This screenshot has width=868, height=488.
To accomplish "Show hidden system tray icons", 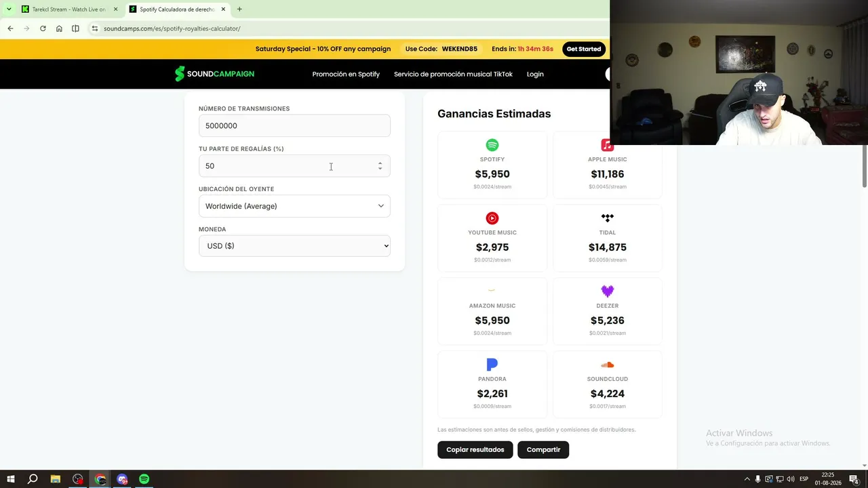I will pos(747,479).
